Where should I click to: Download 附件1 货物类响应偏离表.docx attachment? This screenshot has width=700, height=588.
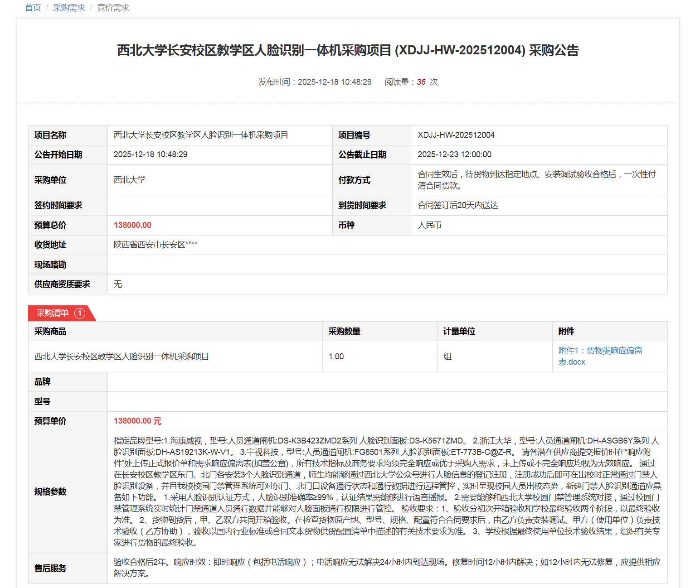[x=599, y=356]
